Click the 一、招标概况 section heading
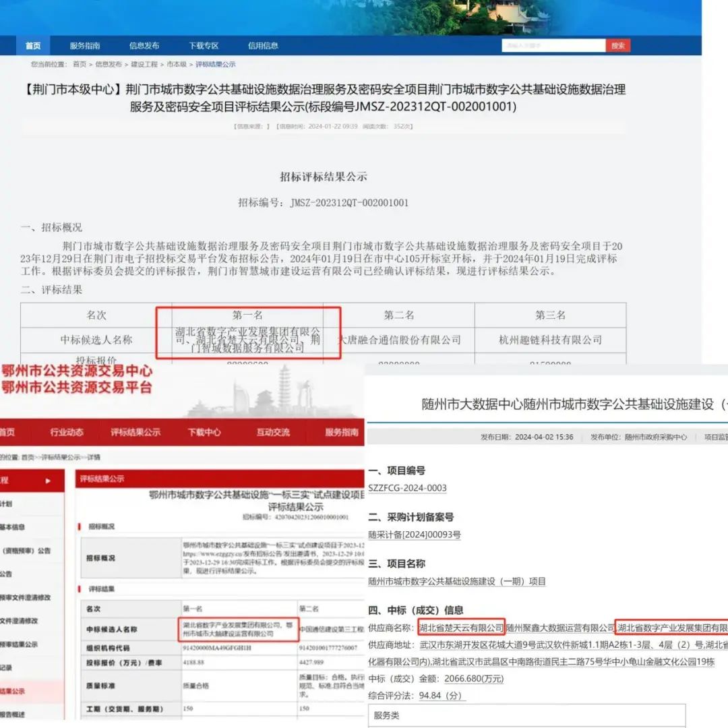This screenshot has width=728, height=728. [x=51, y=227]
